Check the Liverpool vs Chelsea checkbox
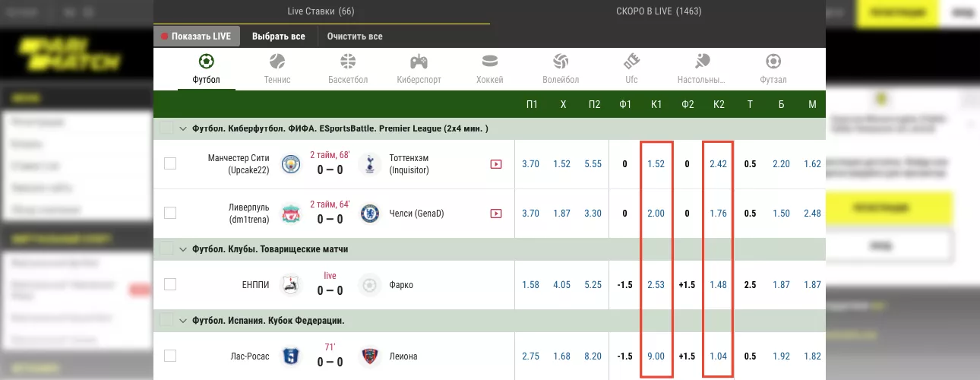This screenshot has width=980, height=380. coord(170,214)
